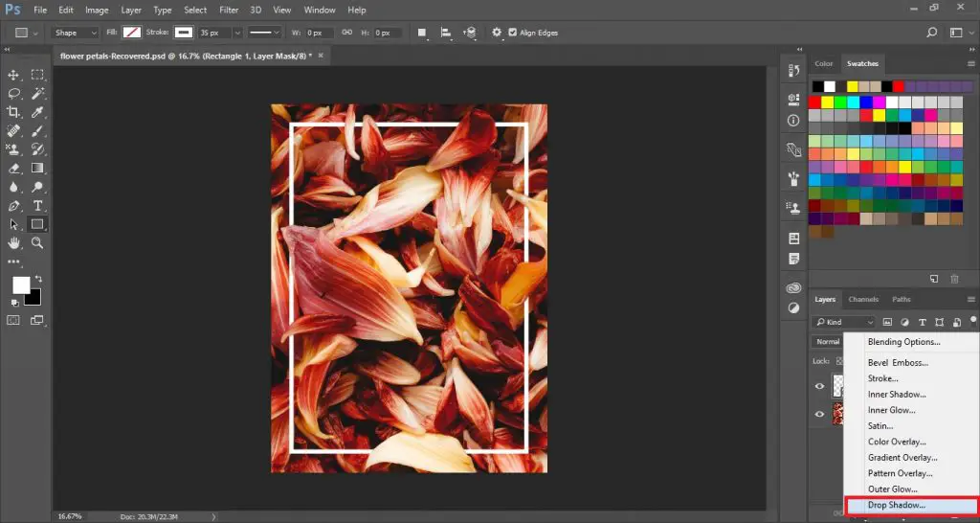Select the Horizontal Type tool
This screenshot has height=523, width=980.
pos(37,206)
